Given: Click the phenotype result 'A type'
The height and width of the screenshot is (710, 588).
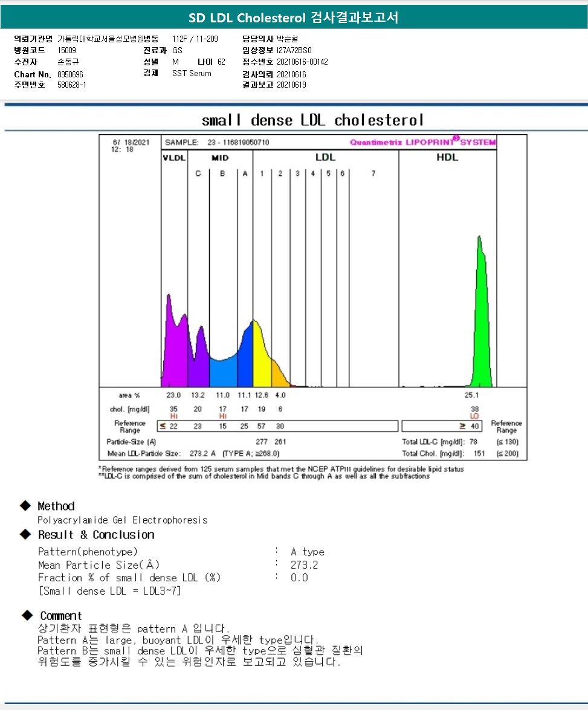Looking at the screenshot, I should point(308,552).
